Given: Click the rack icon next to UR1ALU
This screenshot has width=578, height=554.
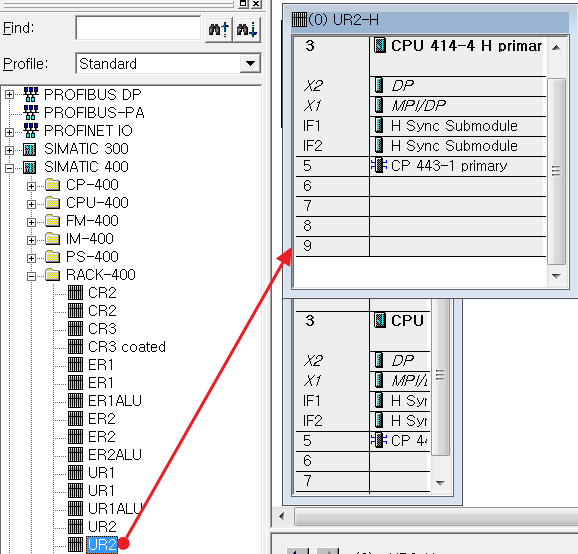Looking at the screenshot, I should (76, 509).
